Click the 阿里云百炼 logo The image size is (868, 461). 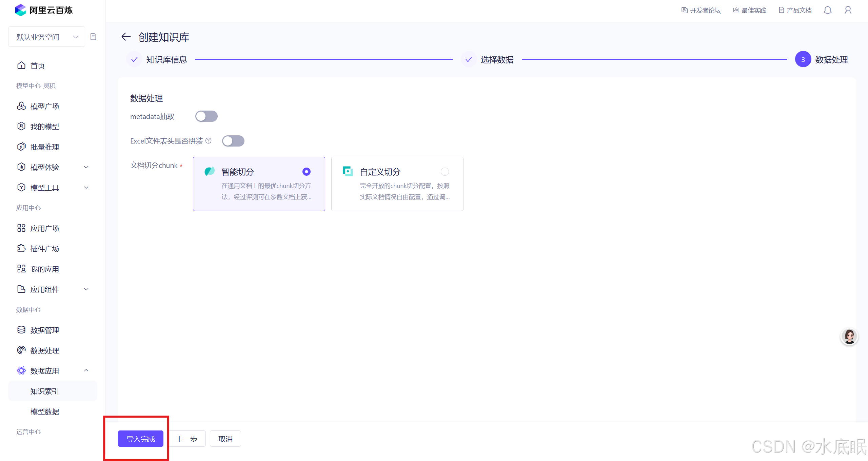pos(44,10)
